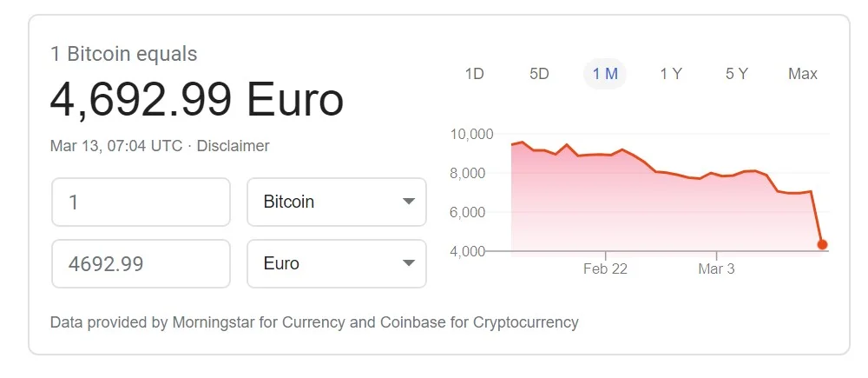868x378 pixels.
Task: Switch chart to 5D range
Action: (x=539, y=74)
